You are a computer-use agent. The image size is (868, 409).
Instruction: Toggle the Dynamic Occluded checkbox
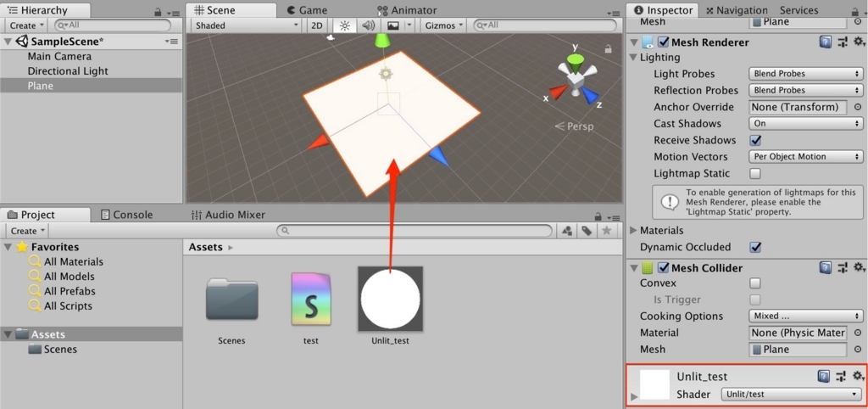[755, 247]
